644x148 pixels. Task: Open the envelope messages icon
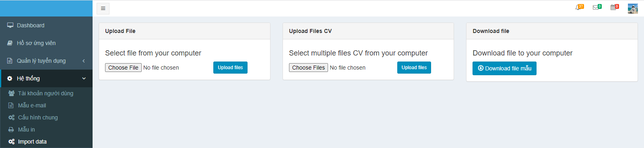(x=596, y=8)
